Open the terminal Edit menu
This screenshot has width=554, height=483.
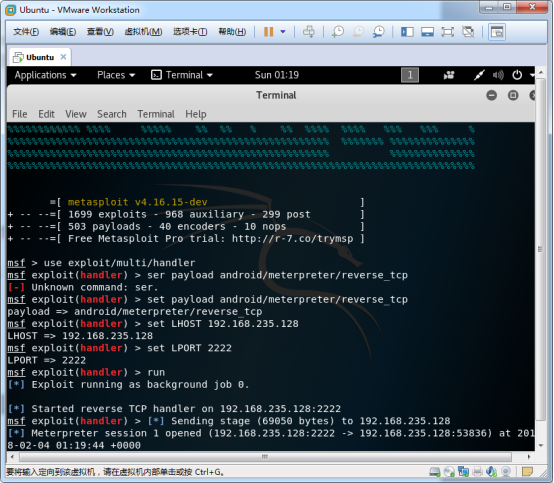pos(46,114)
